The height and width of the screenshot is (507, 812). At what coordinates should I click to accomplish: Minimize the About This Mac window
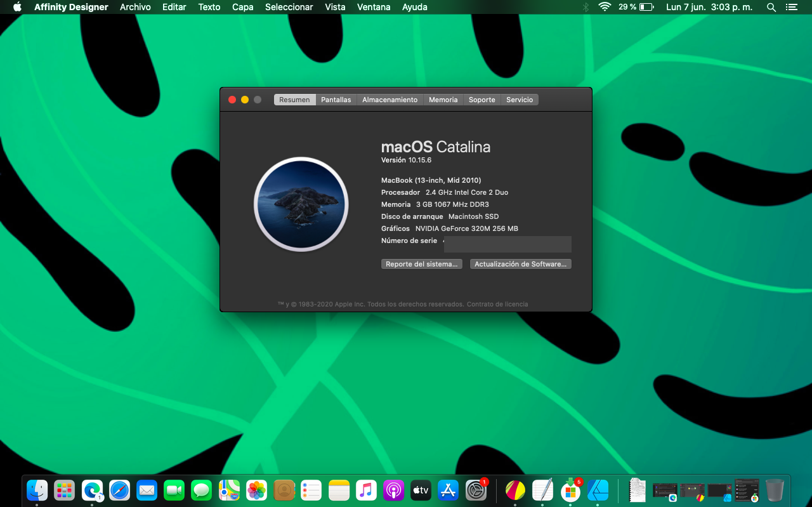pos(245,100)
